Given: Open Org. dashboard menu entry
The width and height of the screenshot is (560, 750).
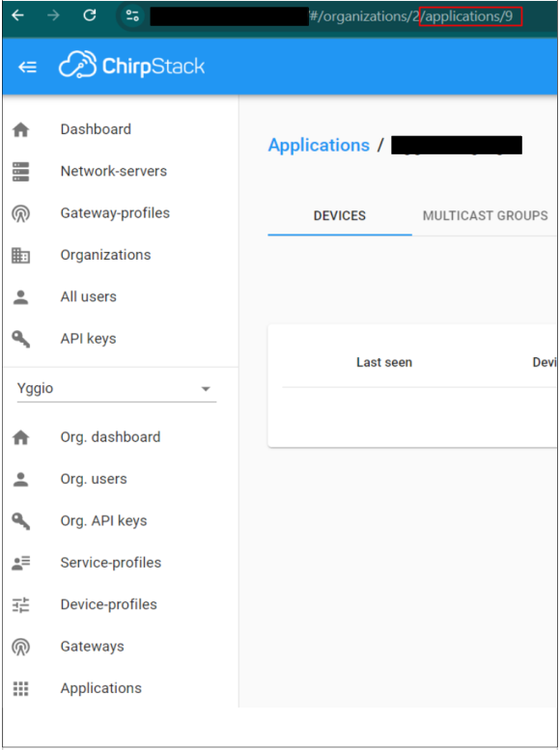Looking at the screenshot, I should (x=110, y=437).
